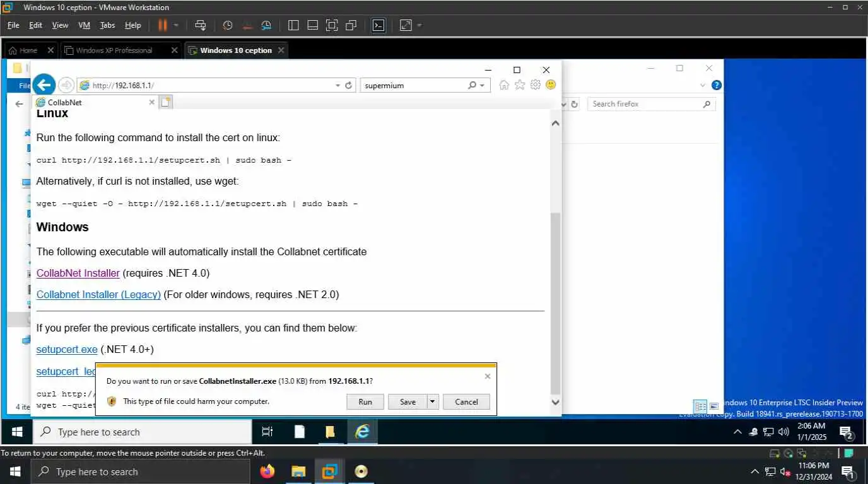Click the Internet Explorer guest taskbar icon
This screenshot has height=484, width=868.
(361, 432)
